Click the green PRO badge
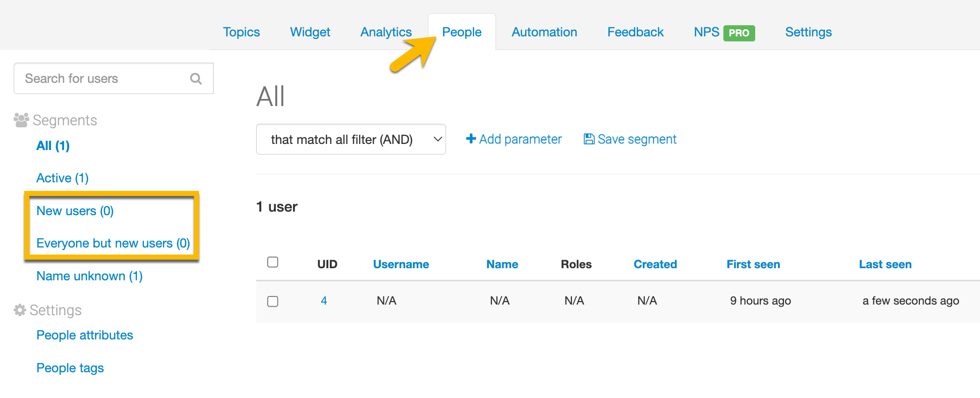 tap(739, 33)
